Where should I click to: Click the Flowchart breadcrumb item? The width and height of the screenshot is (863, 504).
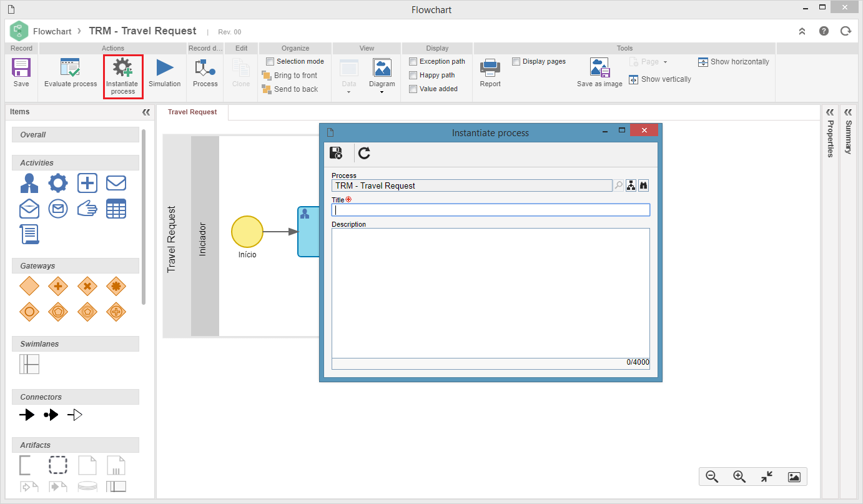coord(52,31)
